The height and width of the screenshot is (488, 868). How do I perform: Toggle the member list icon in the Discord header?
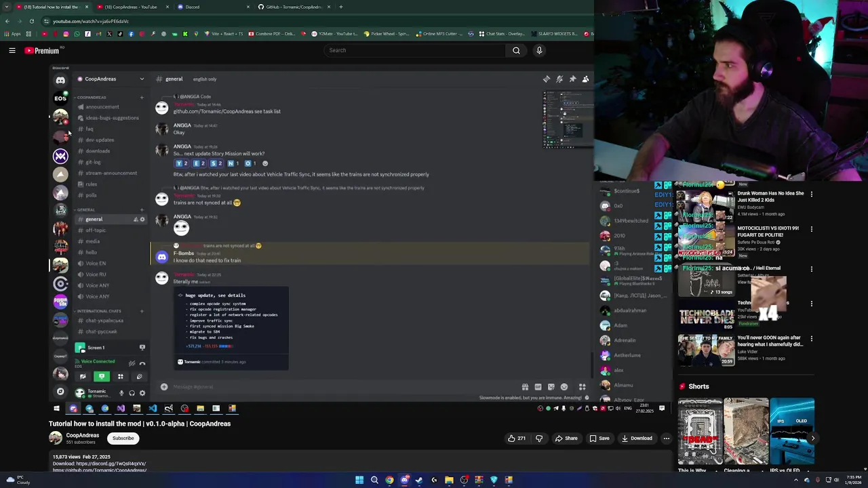pyautogui.click(x=585, y=79)
